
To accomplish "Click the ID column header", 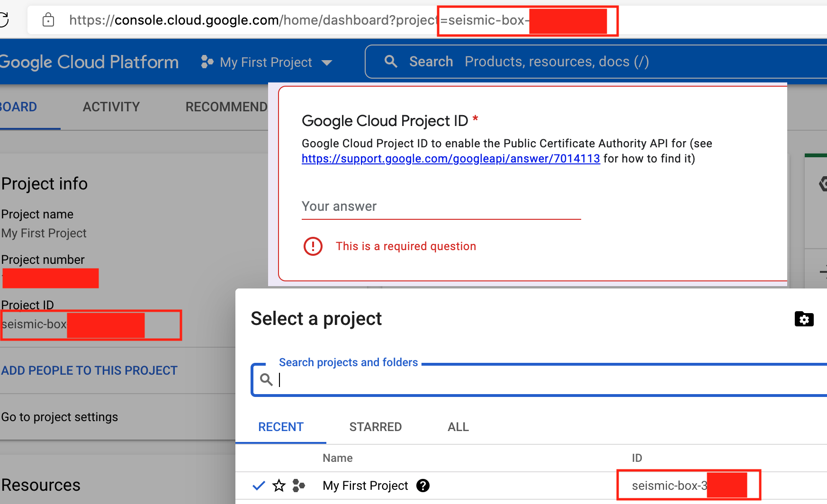I will 637,458.
